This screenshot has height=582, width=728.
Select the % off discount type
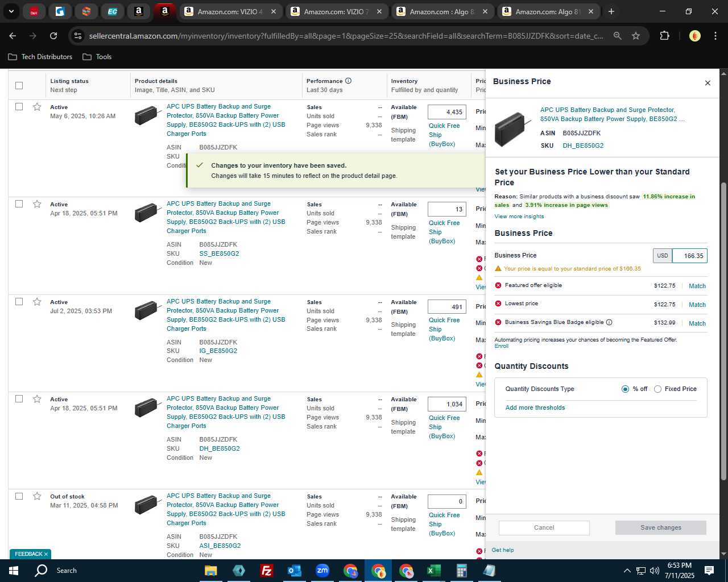625,389
